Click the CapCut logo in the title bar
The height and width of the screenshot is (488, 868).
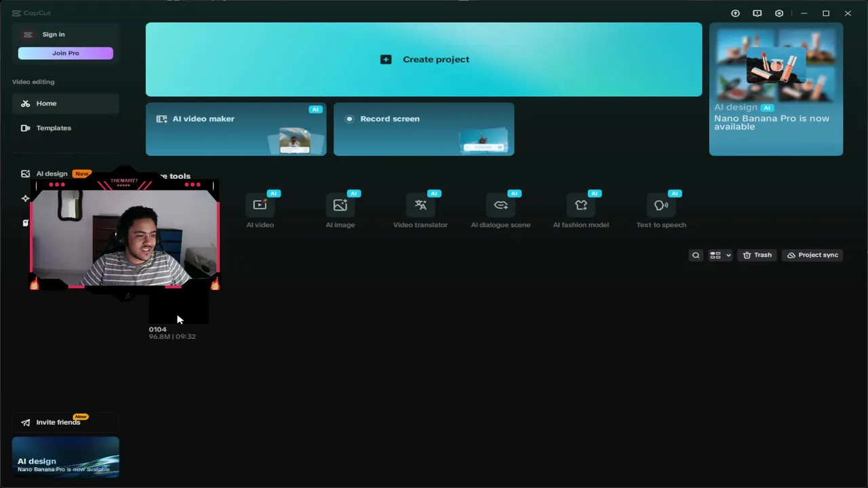(x=32, y=13)
